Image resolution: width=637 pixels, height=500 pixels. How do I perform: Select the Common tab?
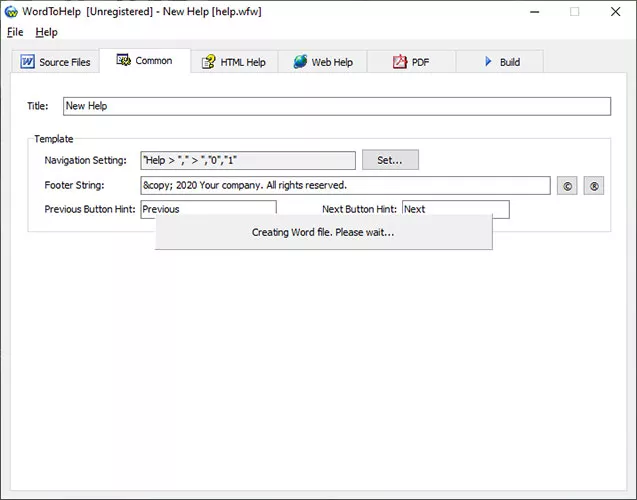pyautogui.click(x=145, y=61)
